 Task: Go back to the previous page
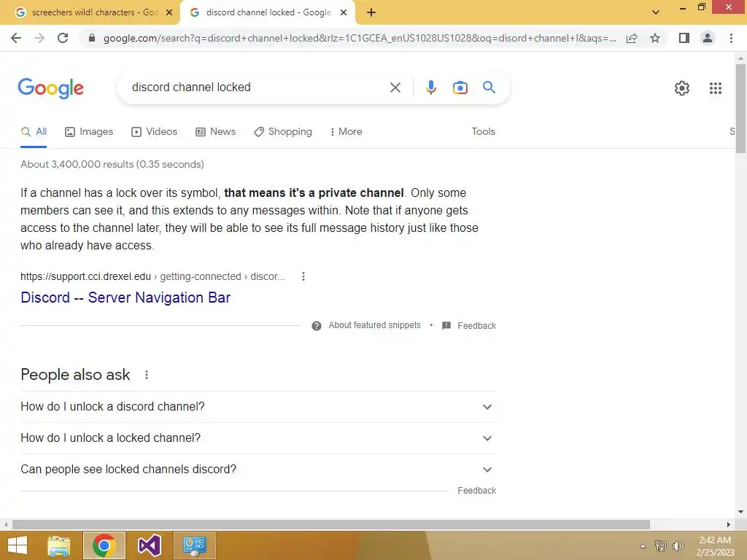click(16, 38)
